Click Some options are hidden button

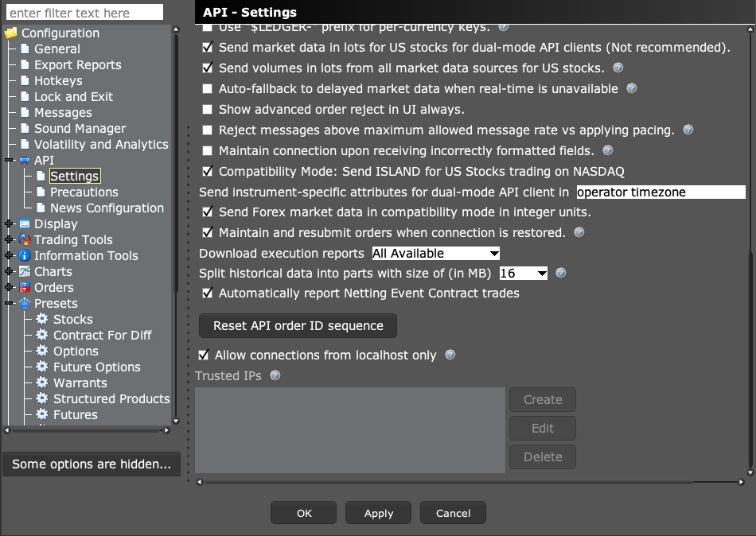92,464
